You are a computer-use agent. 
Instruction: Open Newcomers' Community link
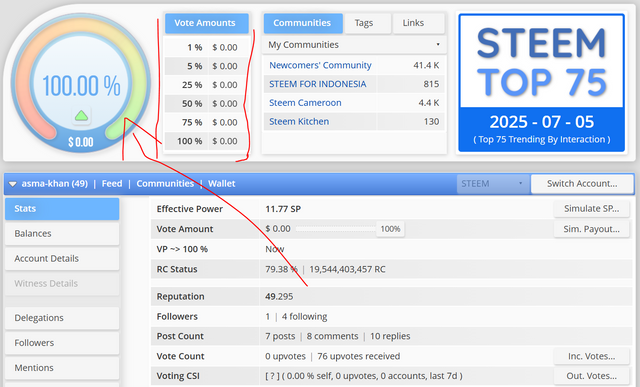(x=320, y=65)
